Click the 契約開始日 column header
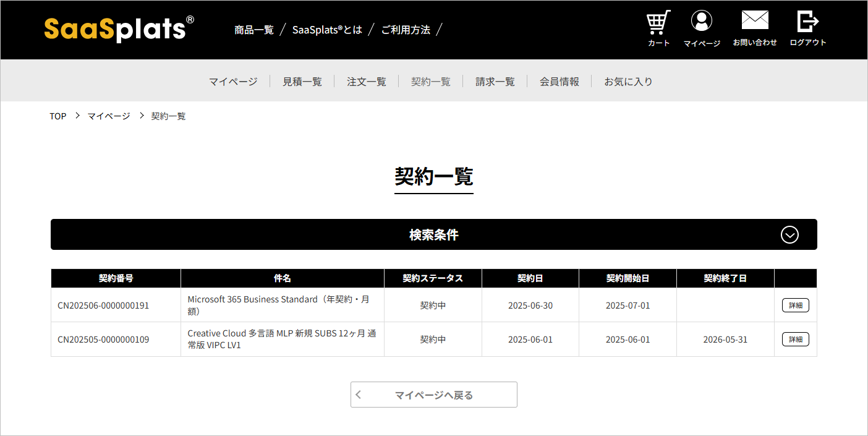868x436 pixels. coord(628,278)
